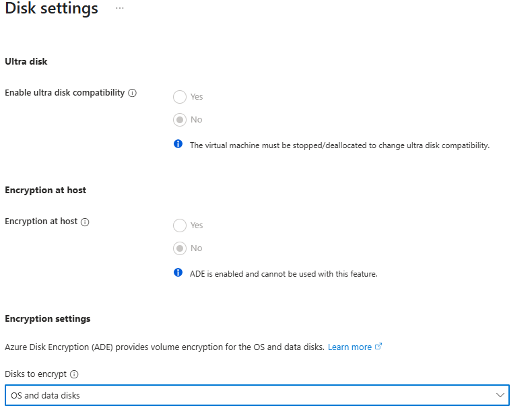532x414 pixels.
Task: Click blue info icon by ADE enabled message
Action: click(x=178, y=273)
